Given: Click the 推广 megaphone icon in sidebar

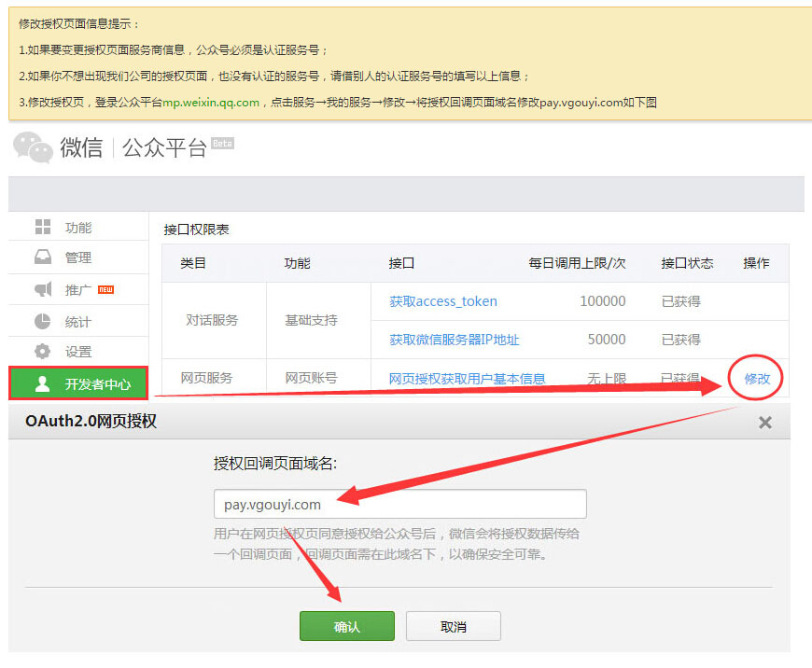Looking at the screenshot, I should point(43,290).
